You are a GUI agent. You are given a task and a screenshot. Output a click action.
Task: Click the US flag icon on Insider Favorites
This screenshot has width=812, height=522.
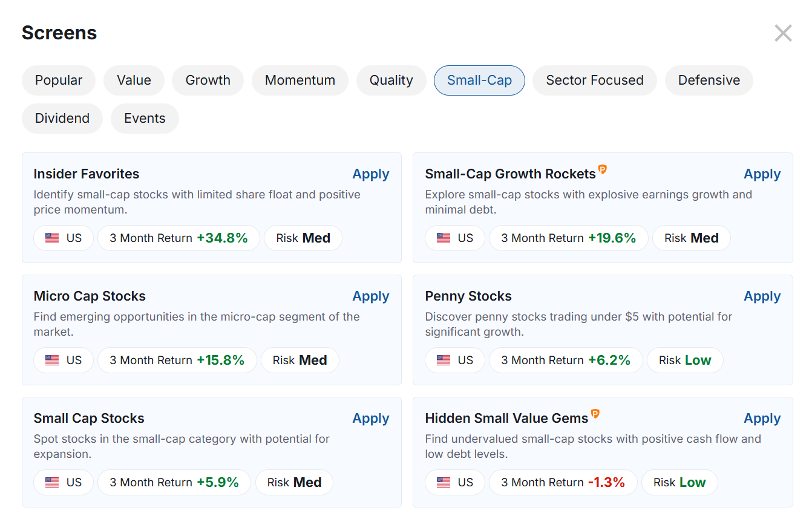(52, 238)
